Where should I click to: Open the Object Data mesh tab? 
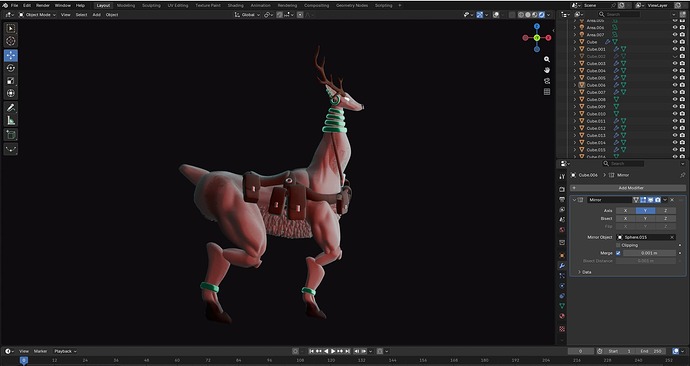coord(562,306)
